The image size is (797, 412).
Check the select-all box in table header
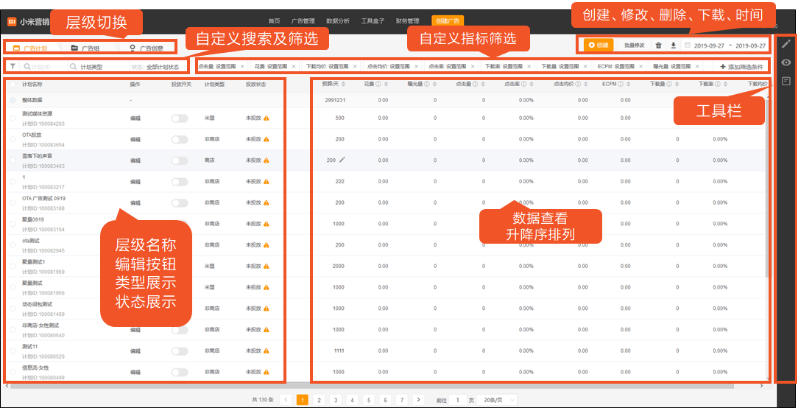click(13, 85)
